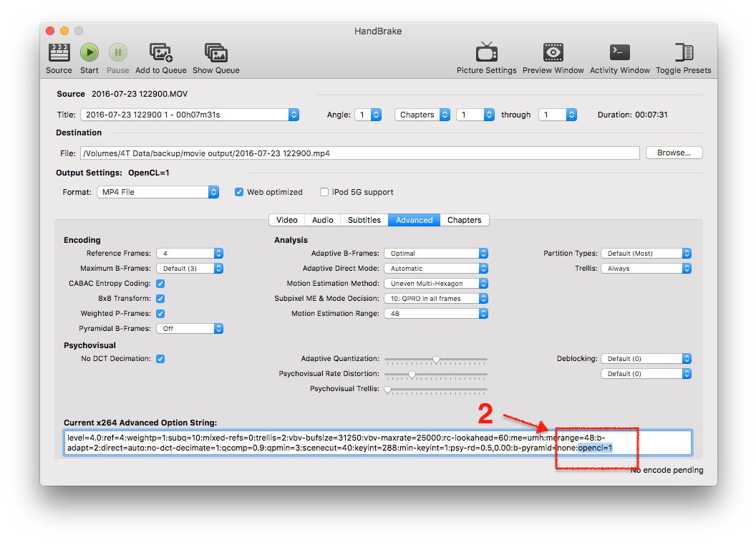Screen dimensions: 756x543
Task: Select the Advanced tab
Action: click(x=415, y=220)
